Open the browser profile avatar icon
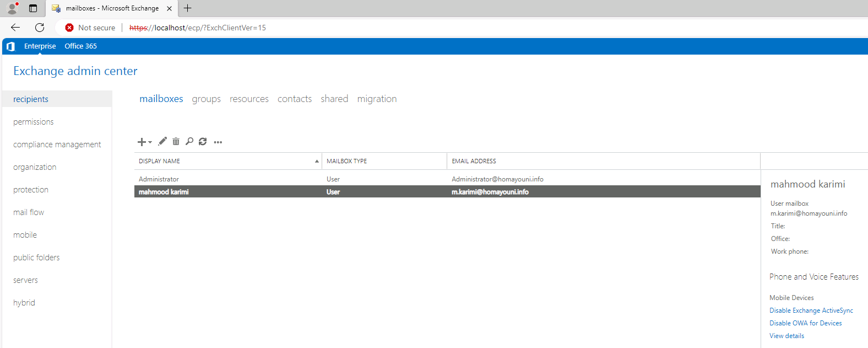This screenshot has height=348, width=868. click(x=12, y=8)
